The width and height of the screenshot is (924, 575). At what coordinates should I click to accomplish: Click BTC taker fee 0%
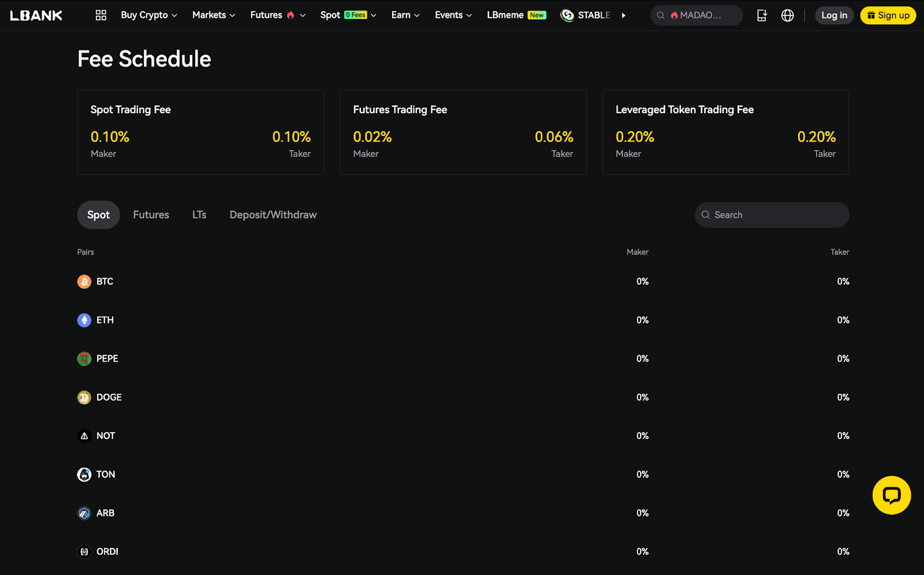[843, 282]
